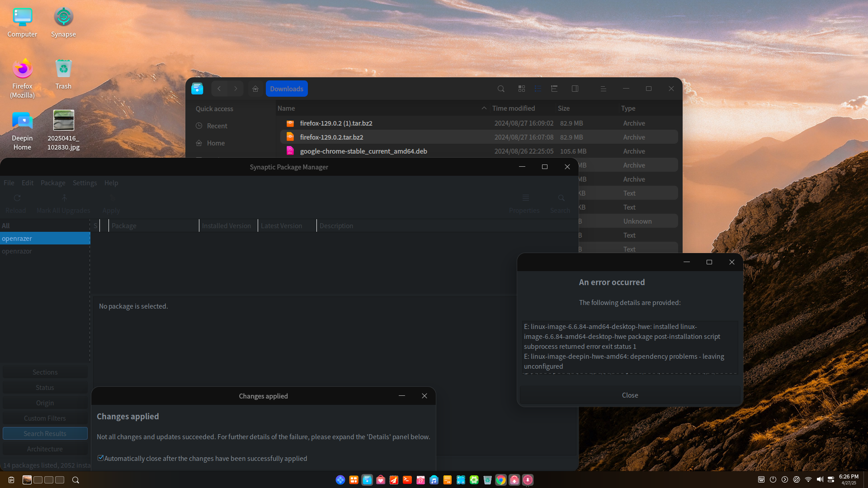Open the Computer desktop icon

coord(23,23)
